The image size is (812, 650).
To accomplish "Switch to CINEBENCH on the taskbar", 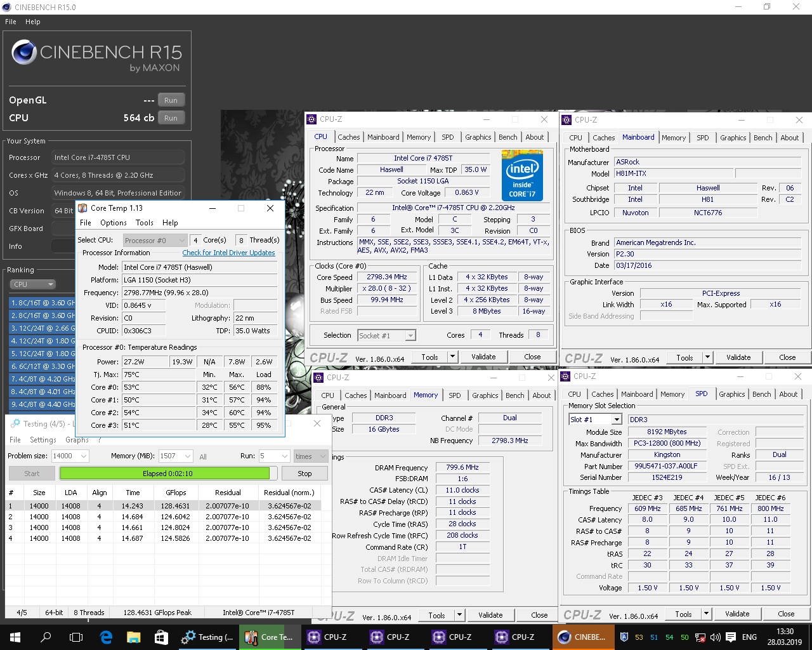I will point(583,637).
